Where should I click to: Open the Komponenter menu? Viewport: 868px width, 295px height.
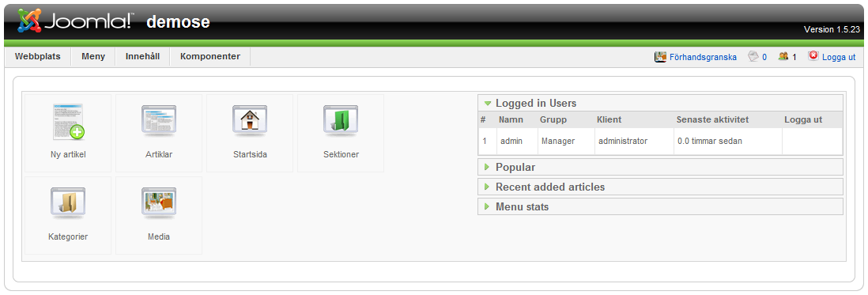pyautogui.click(x=209, y=56)
